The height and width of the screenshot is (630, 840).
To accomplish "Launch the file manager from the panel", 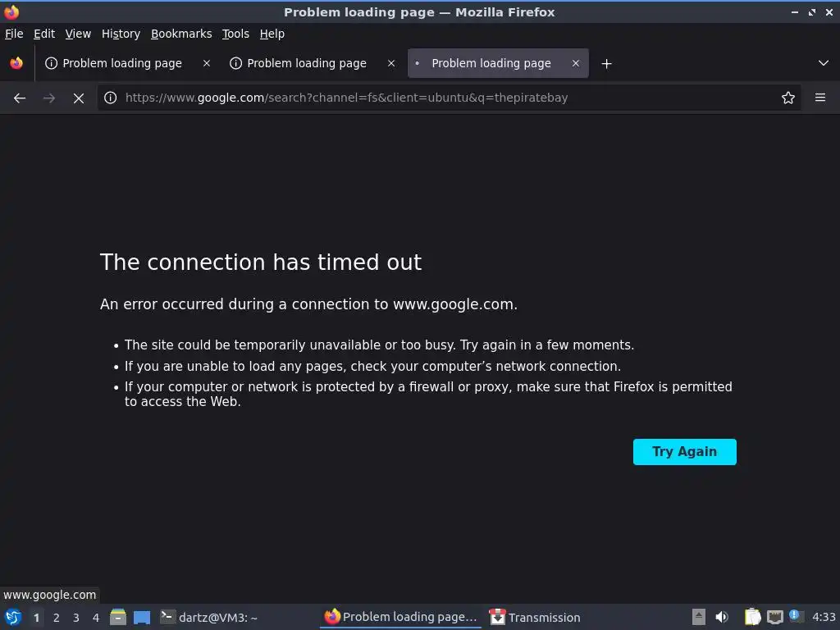I will point(118,617).
